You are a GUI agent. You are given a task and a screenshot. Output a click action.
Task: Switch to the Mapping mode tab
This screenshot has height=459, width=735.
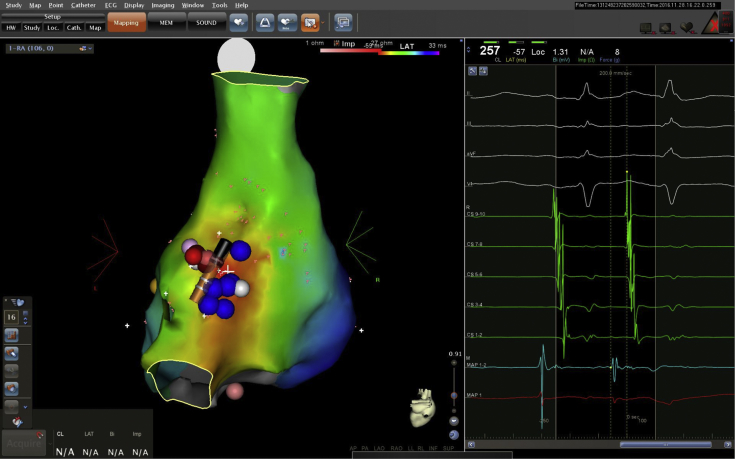(x=126, y=21)
